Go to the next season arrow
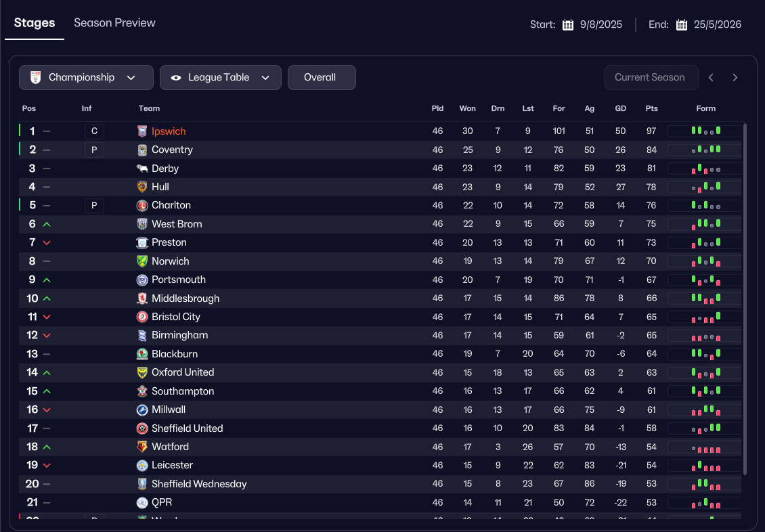Viewport: 765px width, 532px height. click(x=735, y=78)
